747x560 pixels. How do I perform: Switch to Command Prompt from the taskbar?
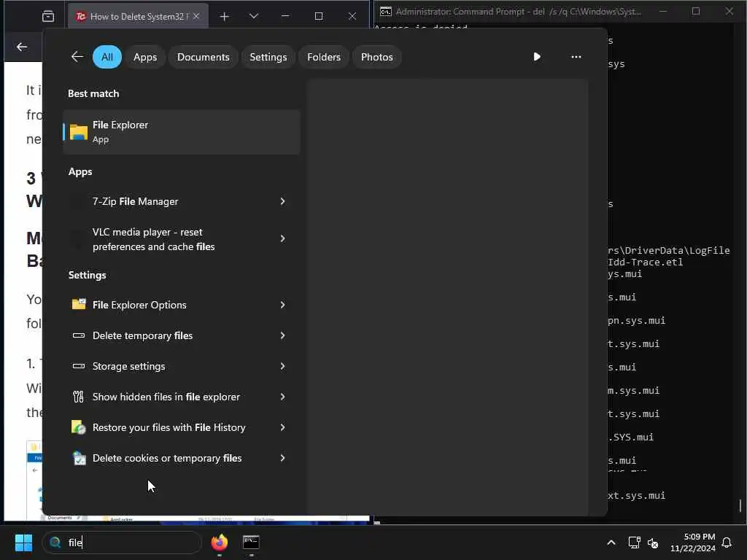tap(251, 542)
